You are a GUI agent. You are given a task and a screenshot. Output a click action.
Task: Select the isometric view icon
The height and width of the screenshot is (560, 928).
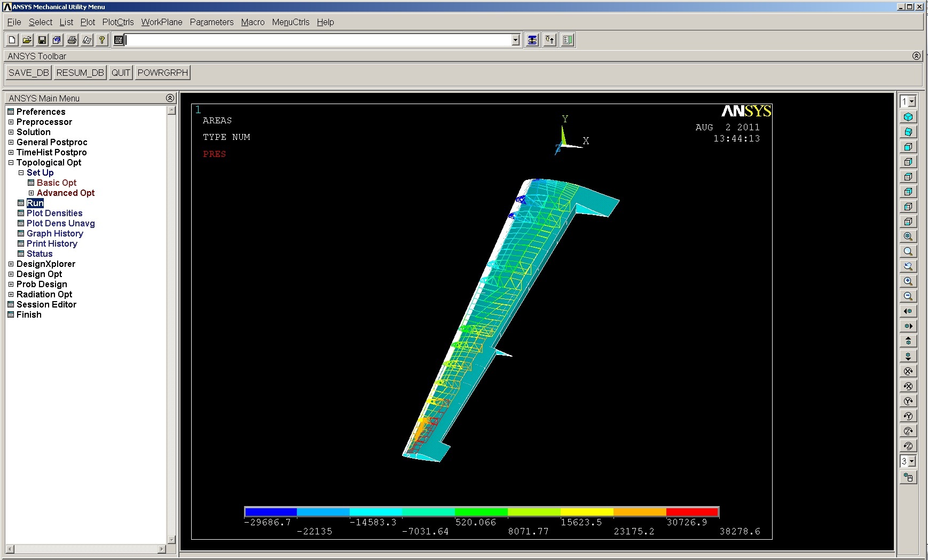tap(908, 116)
